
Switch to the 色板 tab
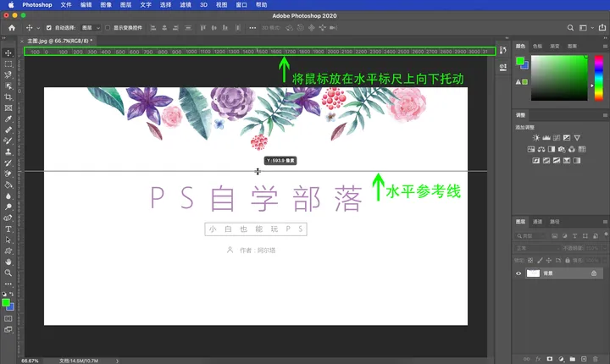[x=538, y=46]
